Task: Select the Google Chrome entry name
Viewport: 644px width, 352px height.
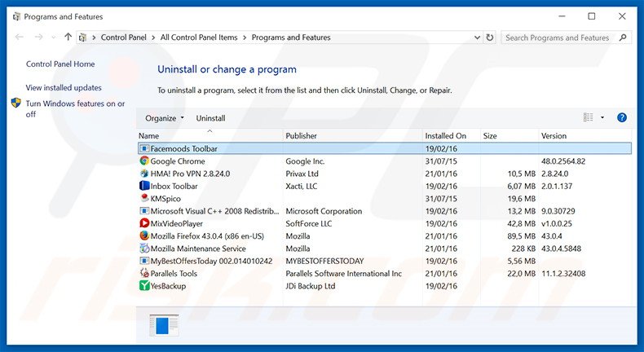Action: (178, 161)
